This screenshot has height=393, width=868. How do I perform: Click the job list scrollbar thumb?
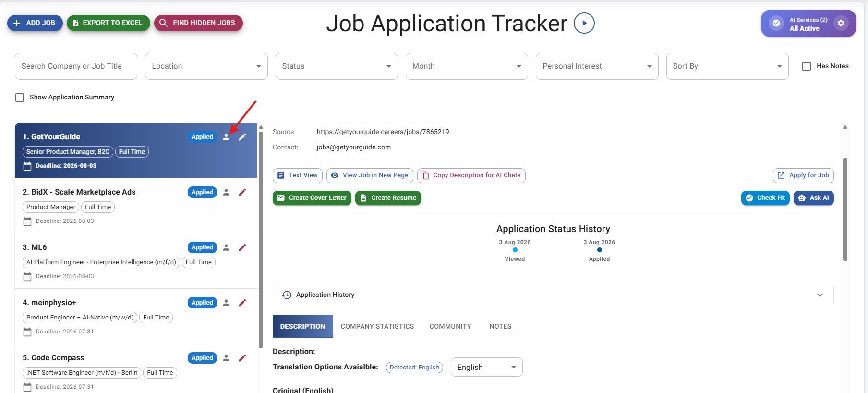click(261, 239)
